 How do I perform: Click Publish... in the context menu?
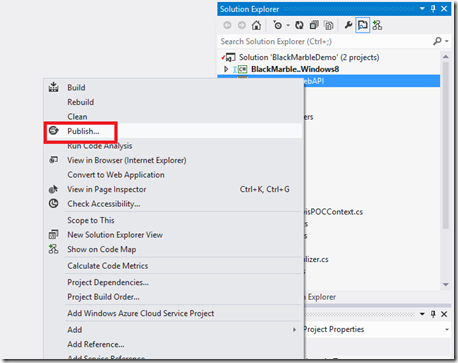pos(83,131)
